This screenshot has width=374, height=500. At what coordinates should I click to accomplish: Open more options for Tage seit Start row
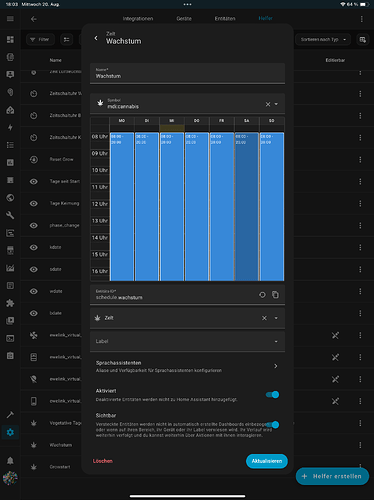[x=360, y=182]
